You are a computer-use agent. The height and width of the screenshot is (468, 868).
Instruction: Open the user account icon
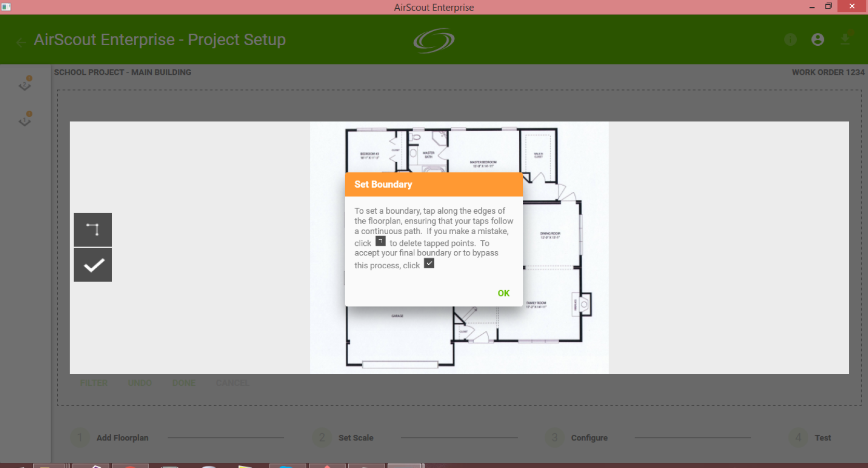click(x=818, y=40)
